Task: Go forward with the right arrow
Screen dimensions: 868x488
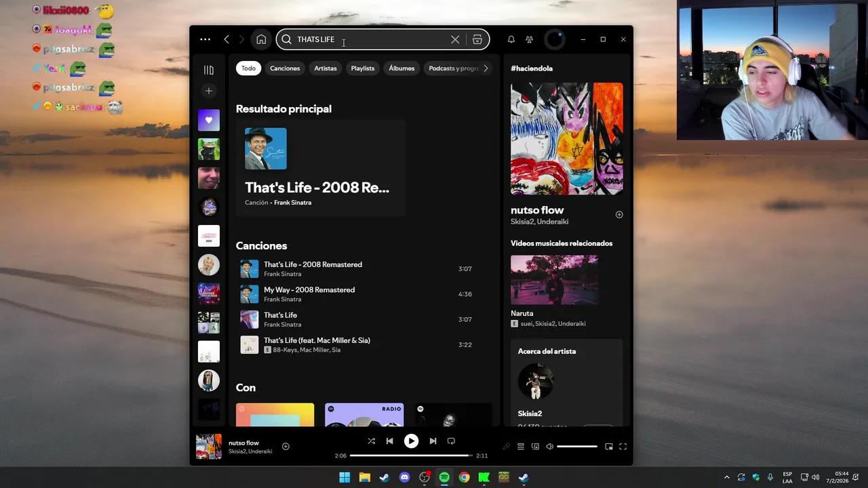Action: tap(241, 39)
